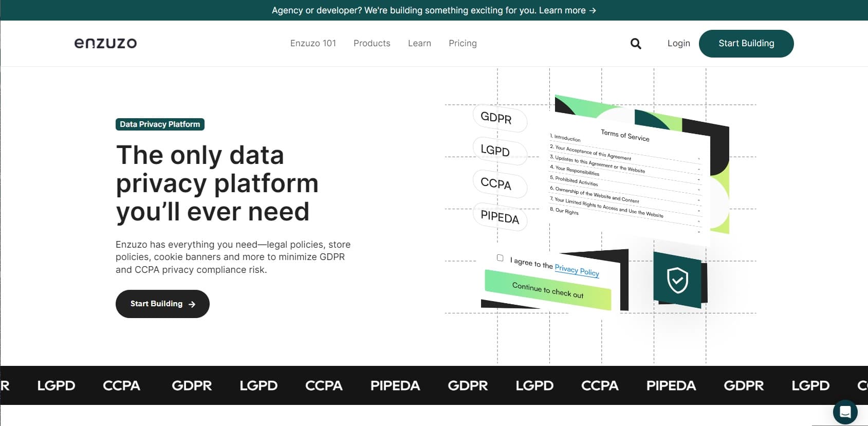Click the enzuzo logo
The width and height of the screenshot is (868, 426).
[x=105, y=43]
